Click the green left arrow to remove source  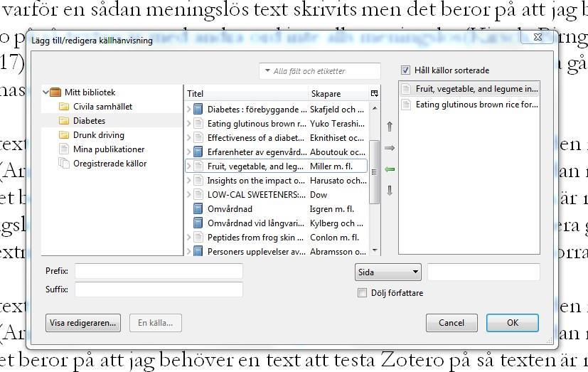(x=390, y=169)
